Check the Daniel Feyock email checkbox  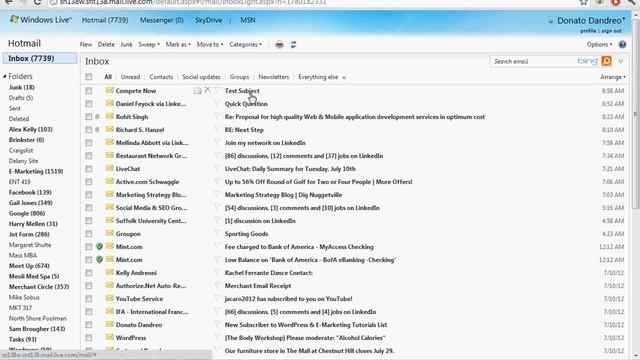(89, 104)
